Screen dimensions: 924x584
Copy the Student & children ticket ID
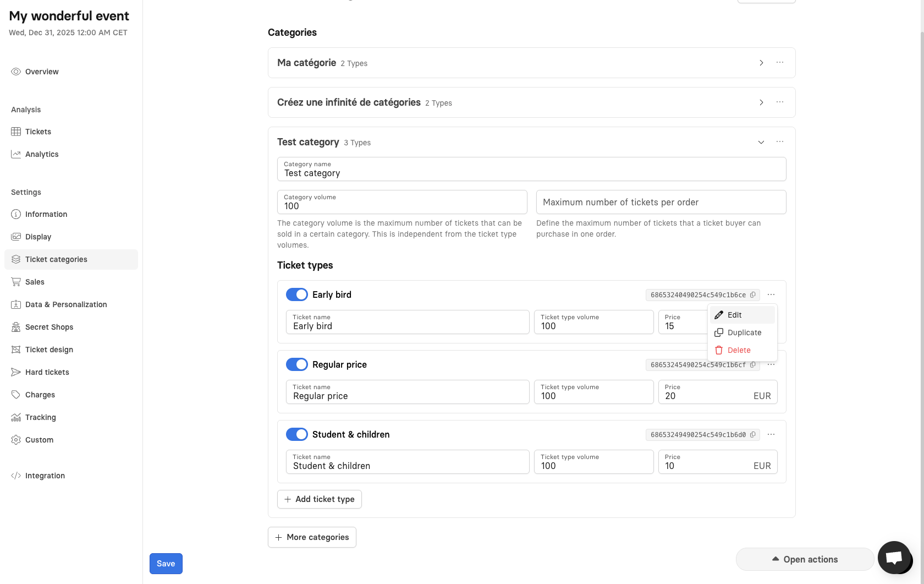coord(753,435)
